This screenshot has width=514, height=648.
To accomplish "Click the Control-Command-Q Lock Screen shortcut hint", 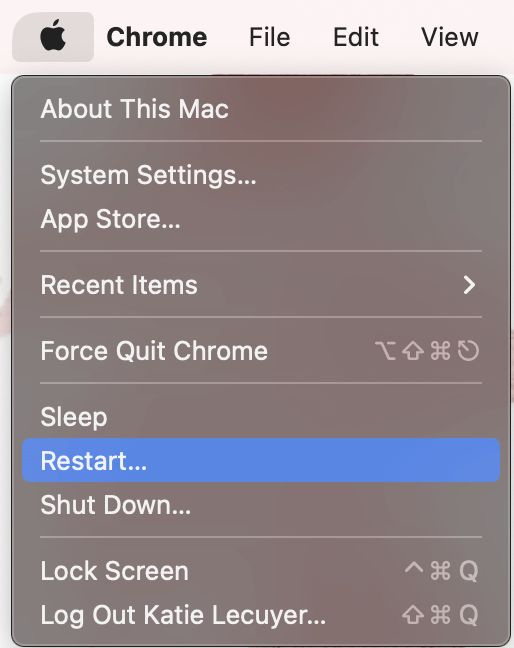I will pos(441,571).
